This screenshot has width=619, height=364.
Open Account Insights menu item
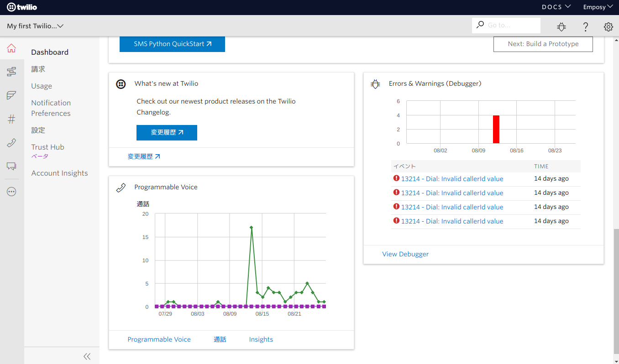[x=59, y=173]
